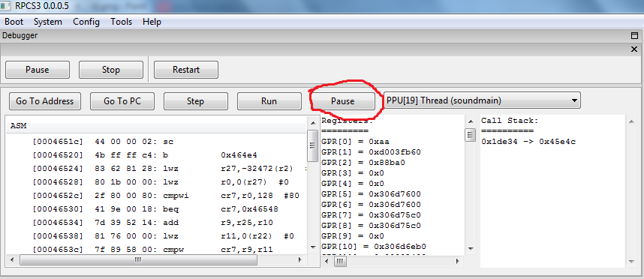Click the RPCS3 title bar app icon
The height and width of the screenshot is (279, 644).
coord(5,6)
